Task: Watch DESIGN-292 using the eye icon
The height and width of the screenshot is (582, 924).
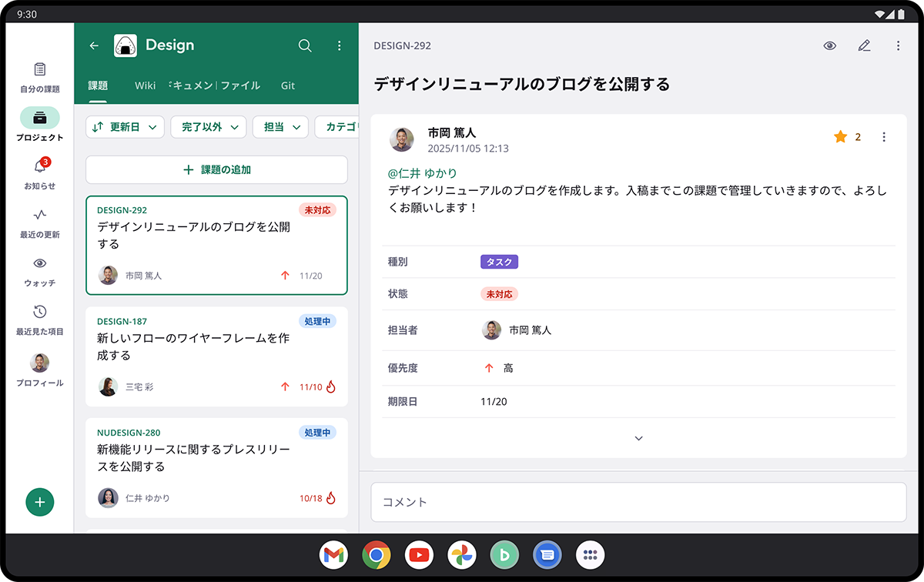Action: (x=829, y=45)
